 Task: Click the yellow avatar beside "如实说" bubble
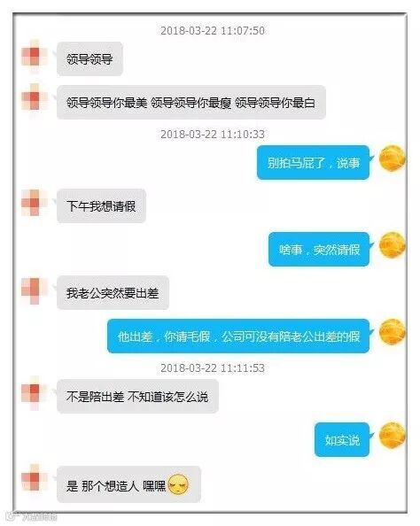(392, 436)
